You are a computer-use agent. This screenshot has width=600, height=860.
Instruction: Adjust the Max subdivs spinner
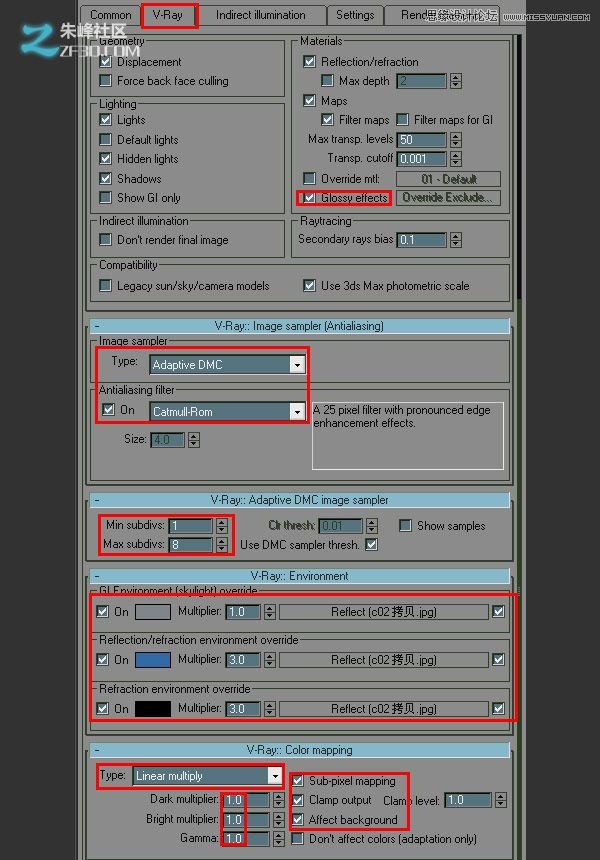coord(222,545)
